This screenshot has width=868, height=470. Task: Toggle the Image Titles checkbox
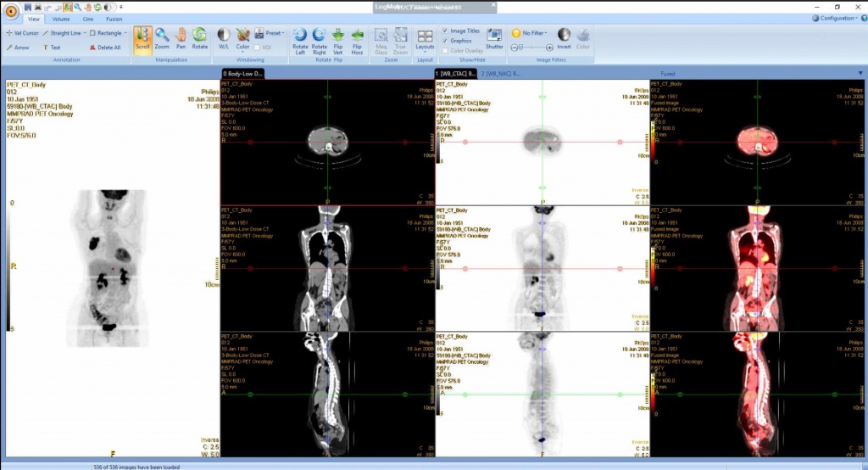point(445,31)
